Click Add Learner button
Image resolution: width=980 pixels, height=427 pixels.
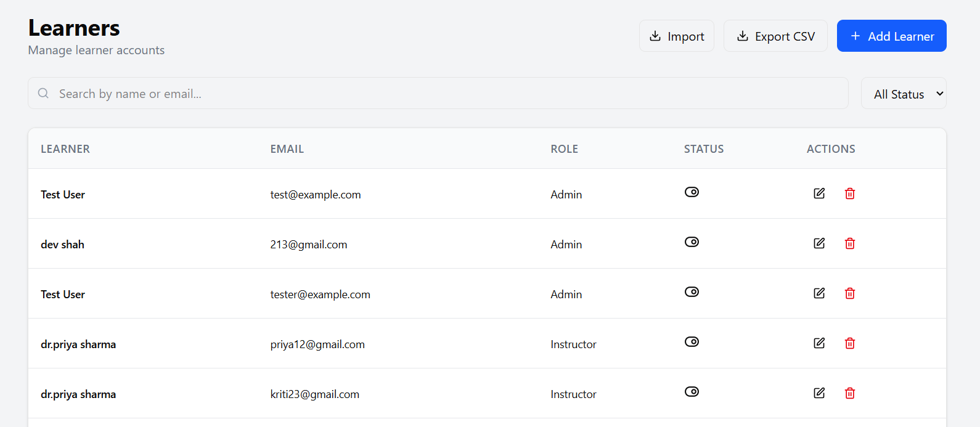coord(892,36)
